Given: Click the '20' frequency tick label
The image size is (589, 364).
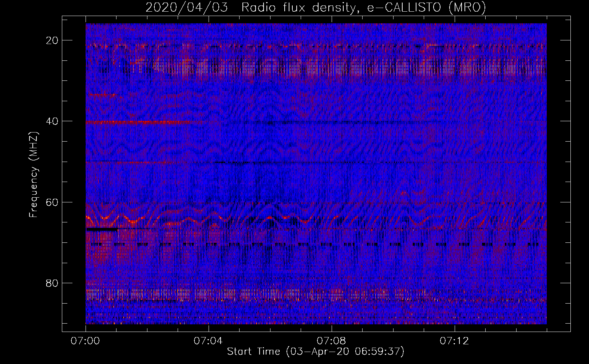Looking at the screenshot, I should point(52,40).
